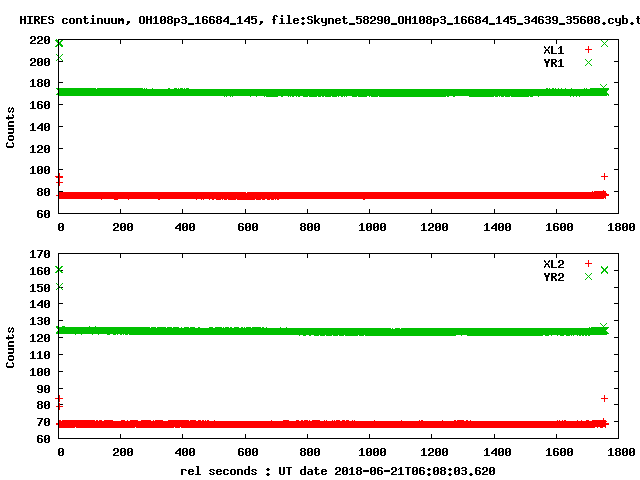This screenshot has height=480, width=640.
Task: Click the 220 y-axis tick label
Action: pos(40,40)
